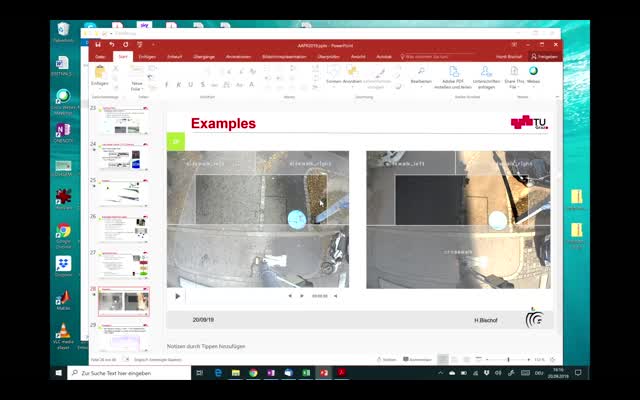This screenshot has width=640, height=400.
Task: Fit slide to window icon
Action: point(553,360)
